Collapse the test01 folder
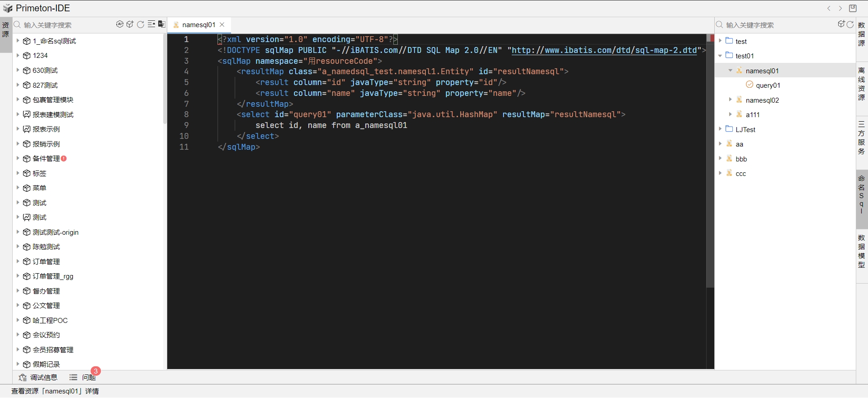 tap(720, 56)
